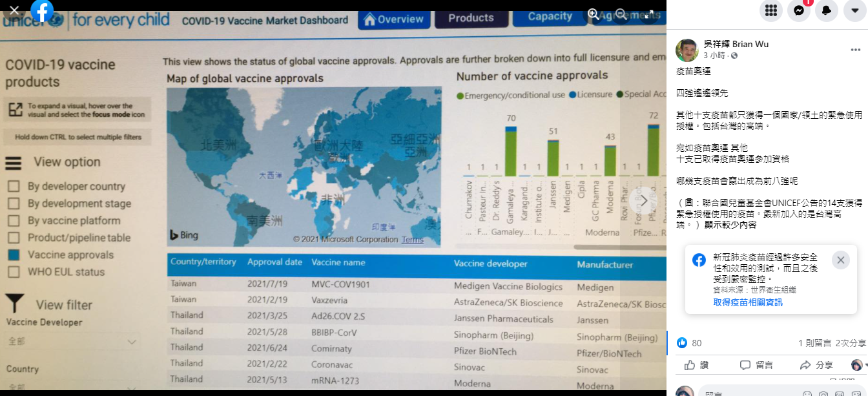Click the Bing logo on the map

click(x=184, y=235)
